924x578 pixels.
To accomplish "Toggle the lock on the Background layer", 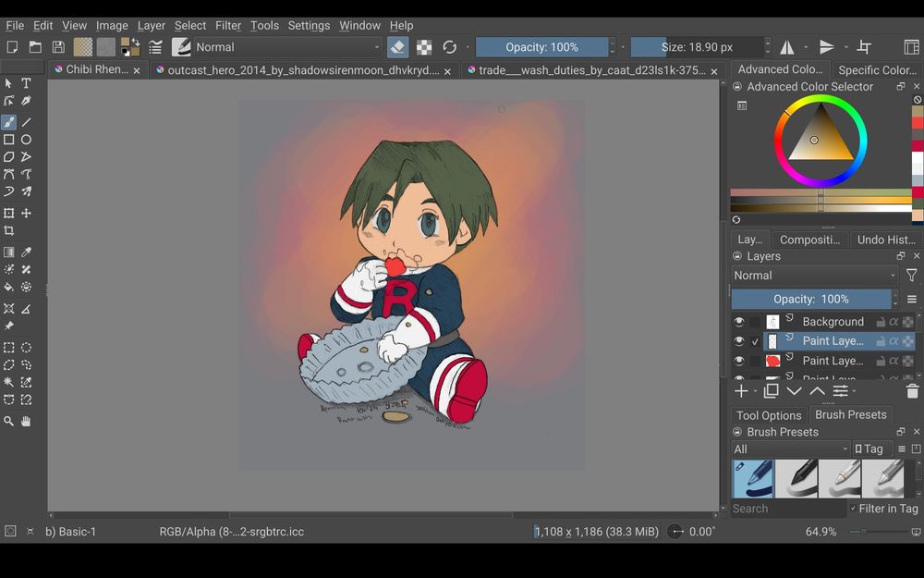I will coord(881,322).
